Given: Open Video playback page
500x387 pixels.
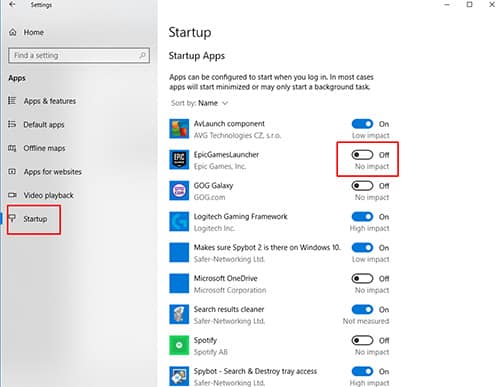Looking at the screenshot, I should 48,195.
